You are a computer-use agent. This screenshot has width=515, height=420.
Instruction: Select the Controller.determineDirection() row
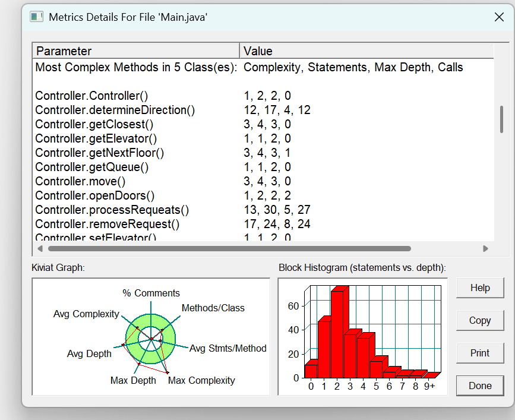264,110
